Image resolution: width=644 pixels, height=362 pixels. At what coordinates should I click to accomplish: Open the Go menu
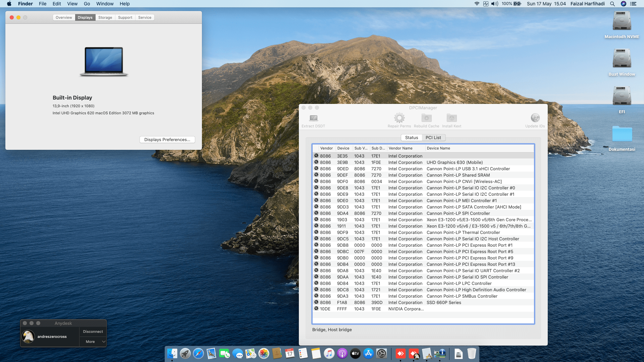point(87,4)
